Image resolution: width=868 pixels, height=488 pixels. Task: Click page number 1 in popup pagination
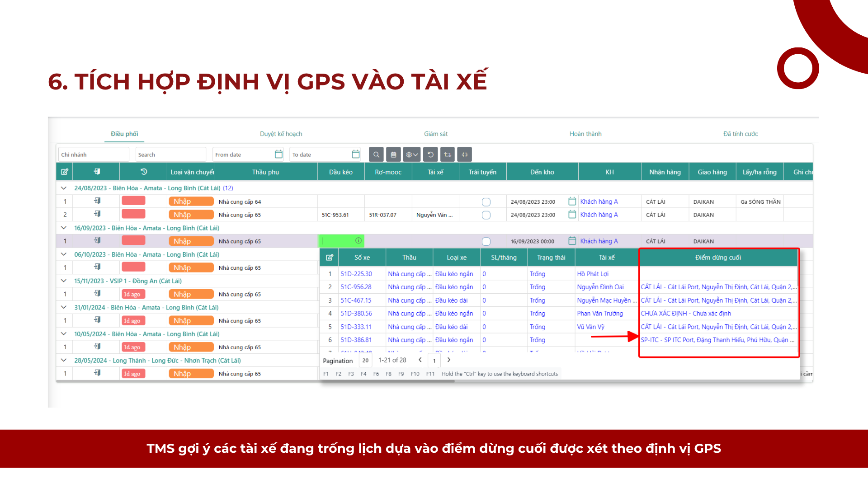434,361
